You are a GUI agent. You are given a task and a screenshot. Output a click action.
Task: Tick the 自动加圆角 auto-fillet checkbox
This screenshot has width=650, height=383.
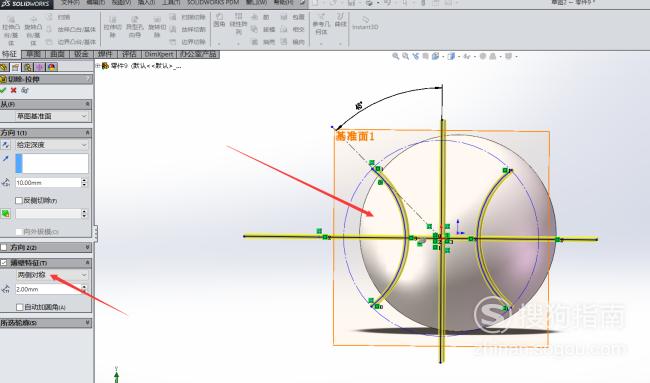[x=19, y=307]
